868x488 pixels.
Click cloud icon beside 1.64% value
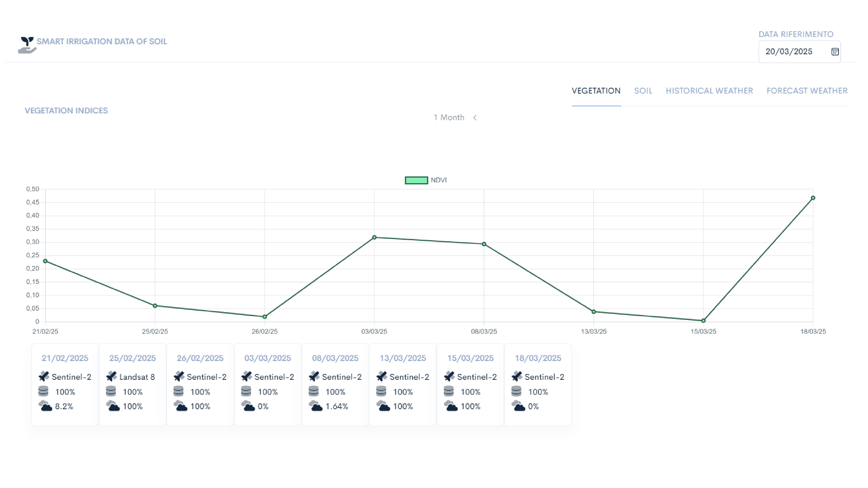[x=315, y=406]
